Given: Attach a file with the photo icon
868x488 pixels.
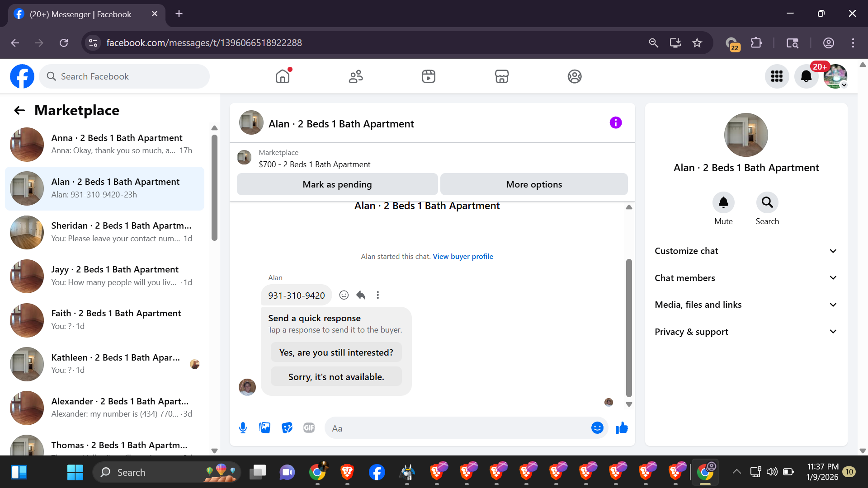Looking at the screenshot, I should pyautogui.click(x=265, y=428).
